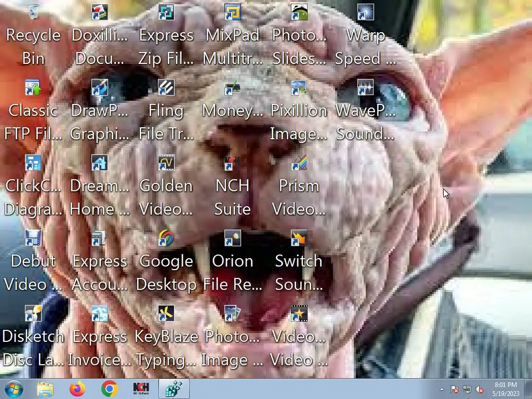Open the Action Center flag icon

pyautogui.click(x=455, y=390)
